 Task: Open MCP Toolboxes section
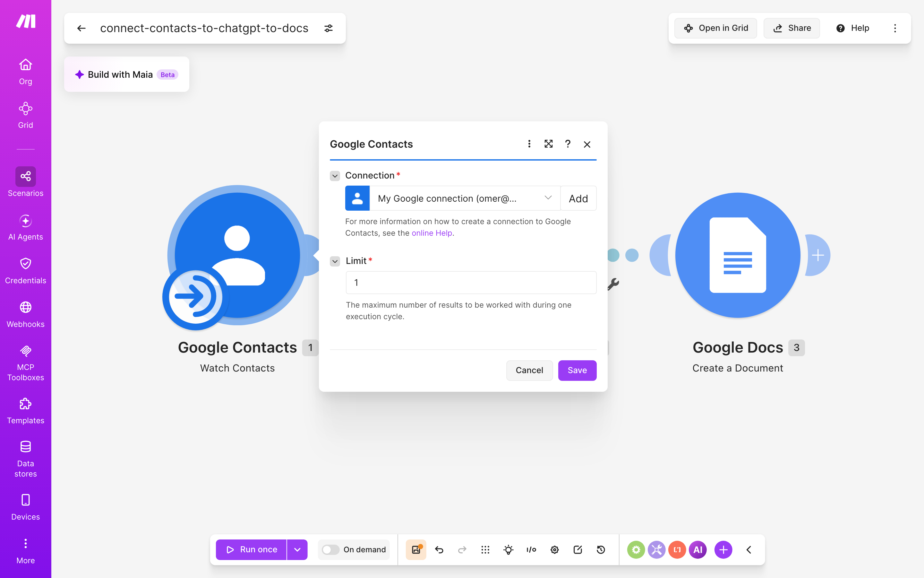(26, 363)
